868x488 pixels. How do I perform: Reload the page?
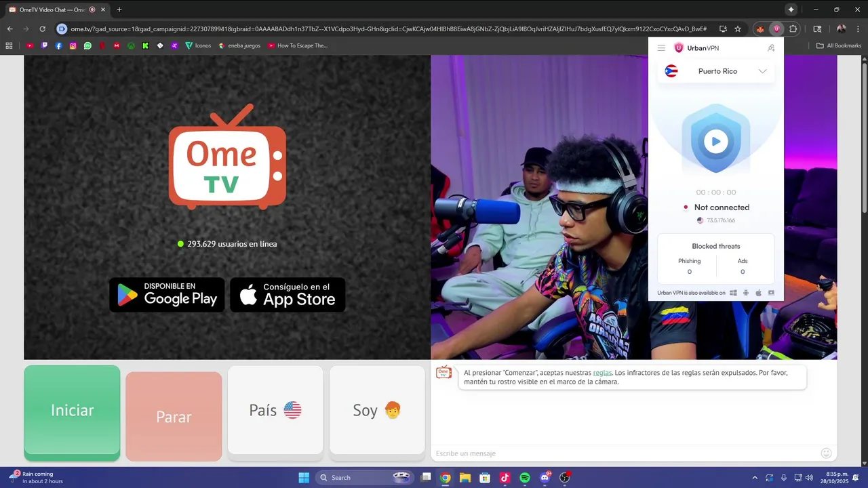tap(42, 29)
